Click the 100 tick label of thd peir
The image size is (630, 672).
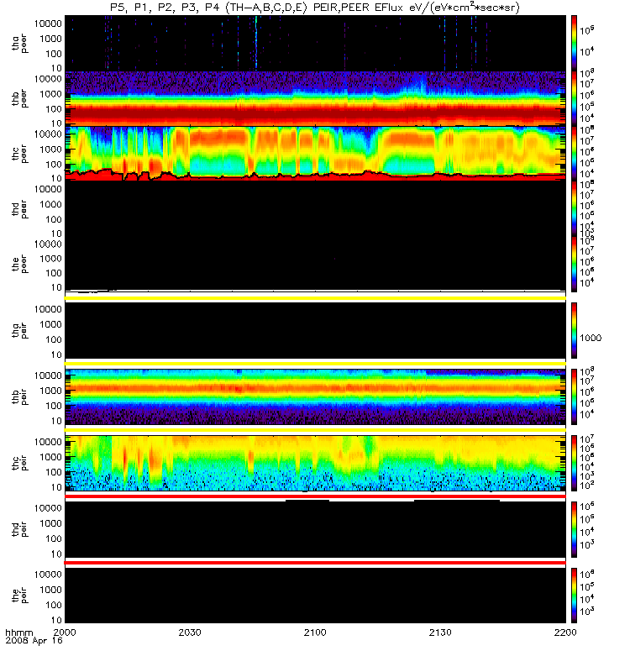coord(54,538)
